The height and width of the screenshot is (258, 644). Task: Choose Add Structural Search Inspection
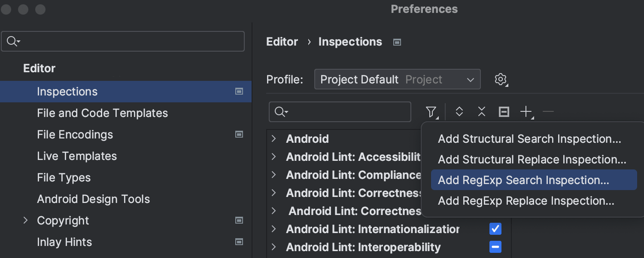[529, 139]
